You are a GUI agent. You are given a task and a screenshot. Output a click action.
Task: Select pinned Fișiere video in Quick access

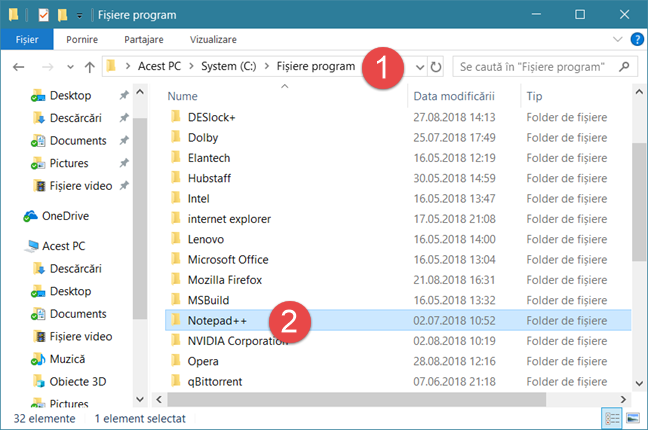pyautogui.click(x=81, y=186)
